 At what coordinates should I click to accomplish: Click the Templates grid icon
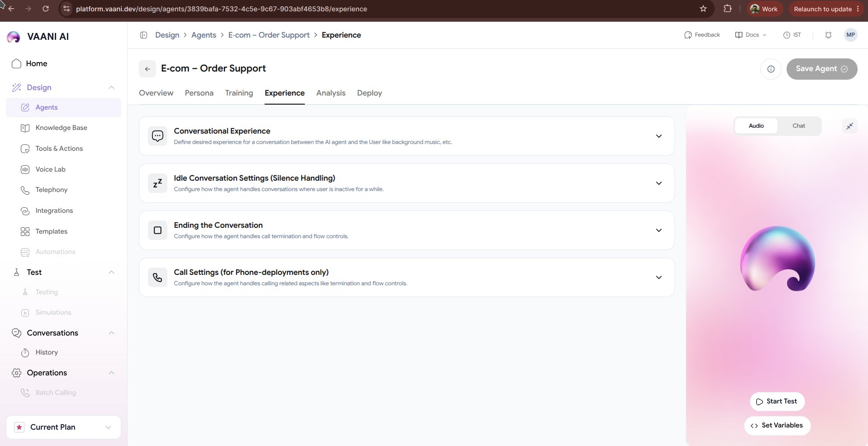coord(25,231)
